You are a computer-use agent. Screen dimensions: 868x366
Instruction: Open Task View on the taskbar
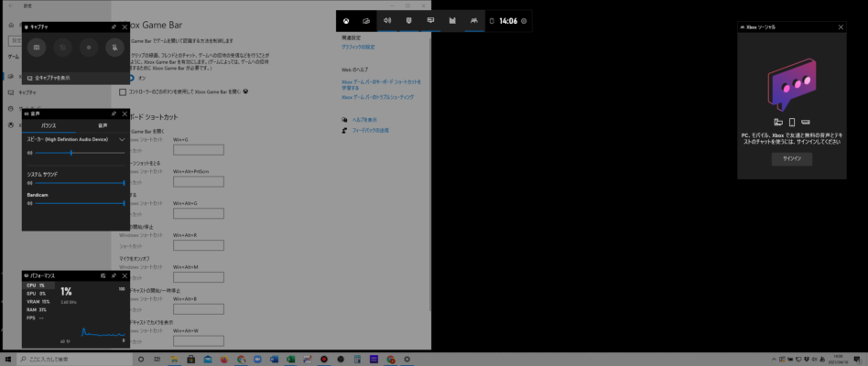157,359
